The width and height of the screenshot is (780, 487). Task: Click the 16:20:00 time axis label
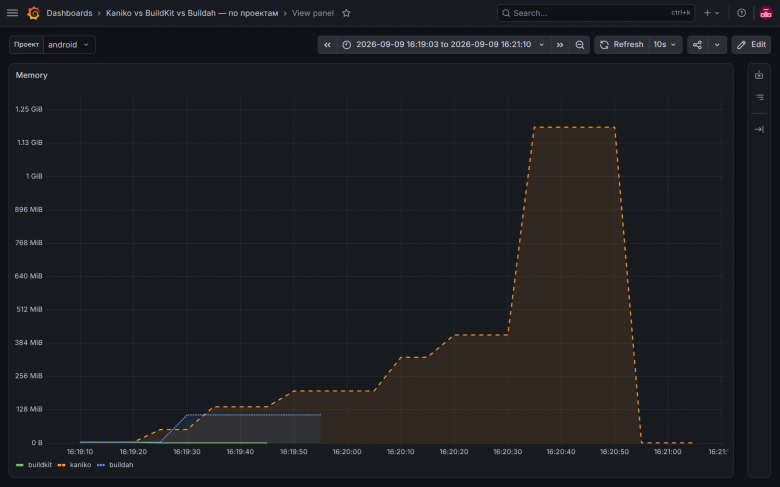coord(347,452)
